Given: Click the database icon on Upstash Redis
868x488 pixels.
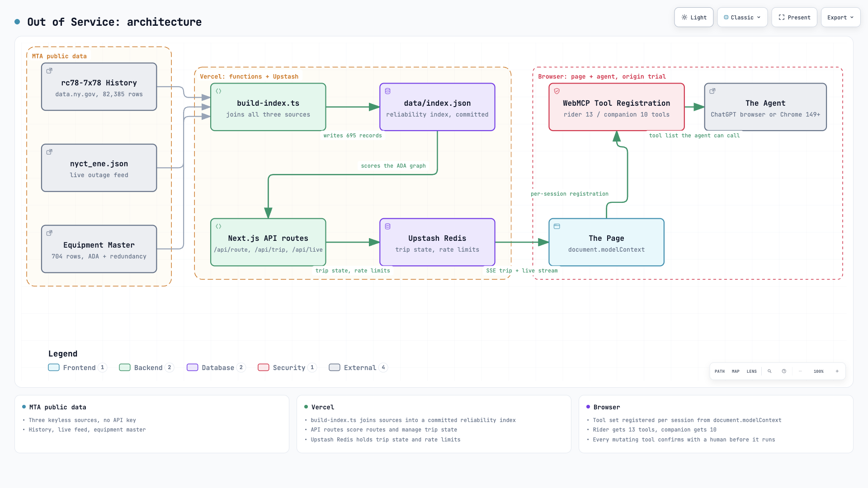Looking at the screenshot, I should click(387, 226).
